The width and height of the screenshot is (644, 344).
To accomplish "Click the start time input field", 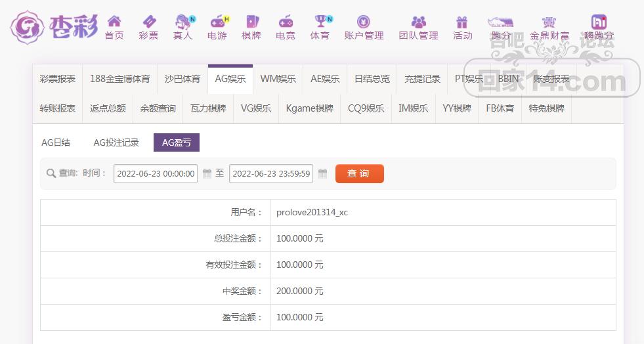I will [156, 174].
